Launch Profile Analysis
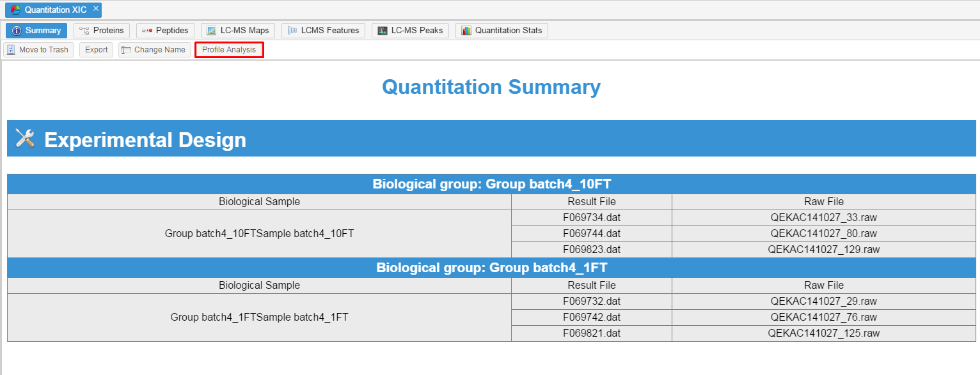The height and width of the screenshot is (375, 980). click(x=229, y=50)
